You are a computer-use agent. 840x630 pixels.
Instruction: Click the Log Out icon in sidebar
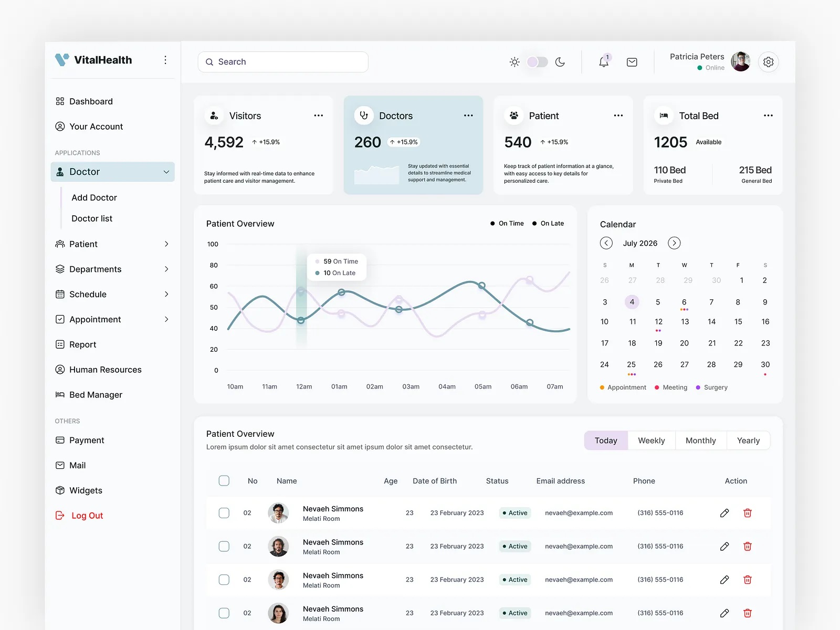60,516
